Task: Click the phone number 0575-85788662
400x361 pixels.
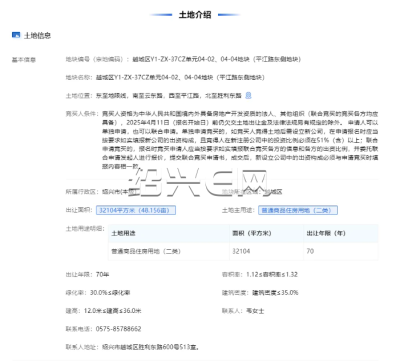Action: click(118, 329)
